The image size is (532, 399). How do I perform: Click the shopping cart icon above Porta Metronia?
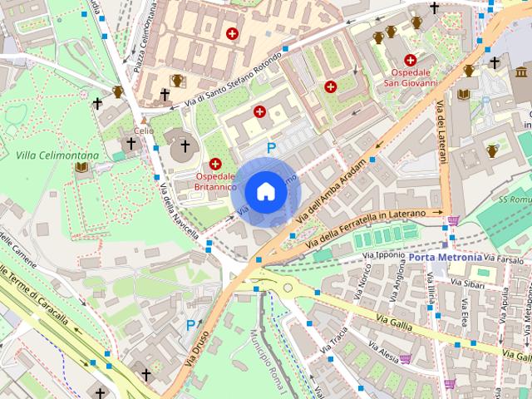[453, 220]
